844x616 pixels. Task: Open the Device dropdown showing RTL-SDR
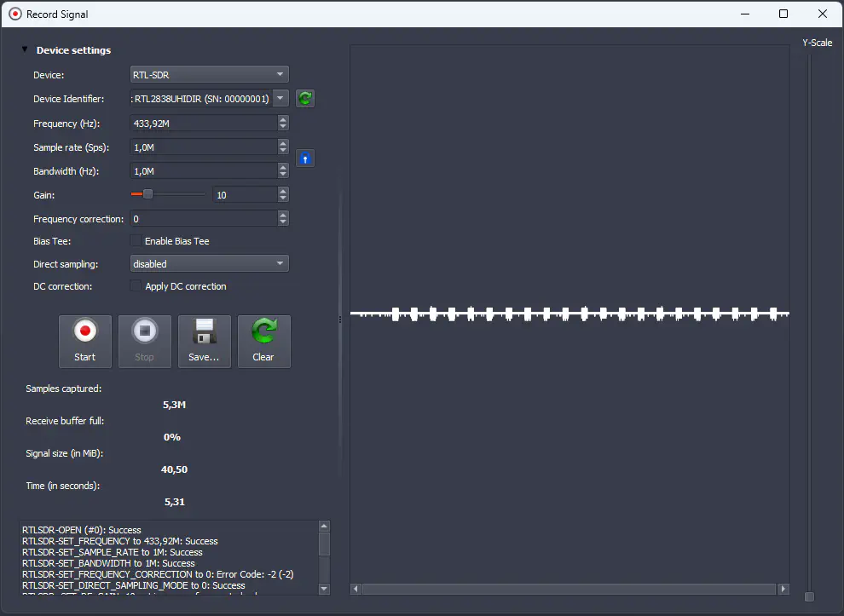click(x=209, y=75)
